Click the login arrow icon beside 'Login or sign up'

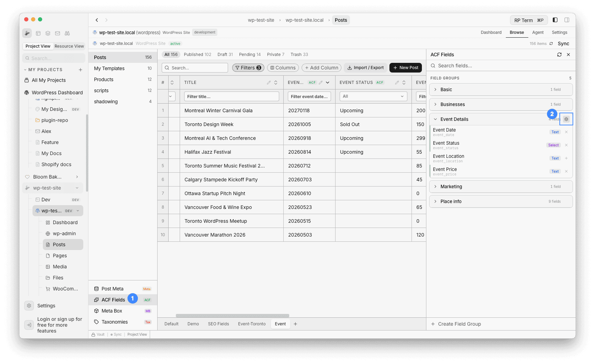[x=29, y=325]
